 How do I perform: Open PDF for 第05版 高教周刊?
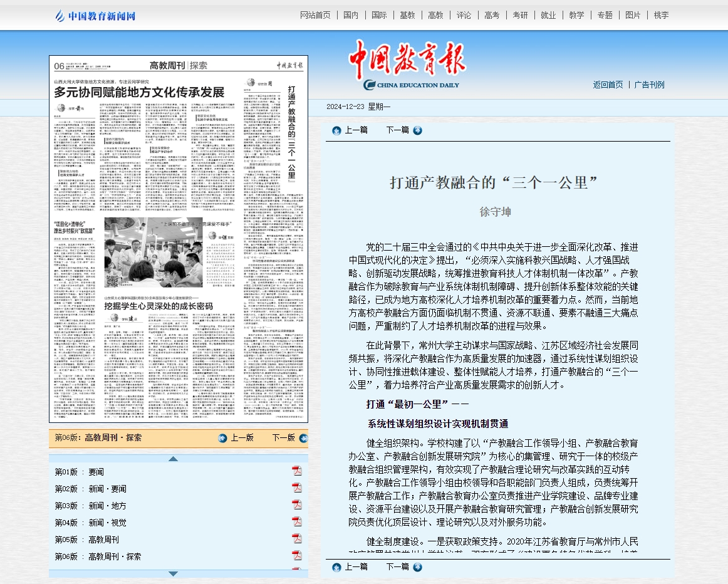point(296,539)
